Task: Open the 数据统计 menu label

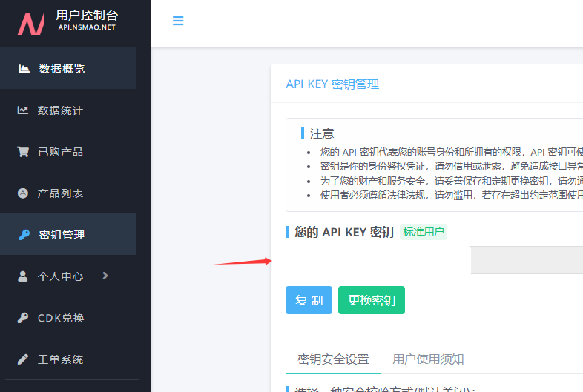Action: [61, 110]
